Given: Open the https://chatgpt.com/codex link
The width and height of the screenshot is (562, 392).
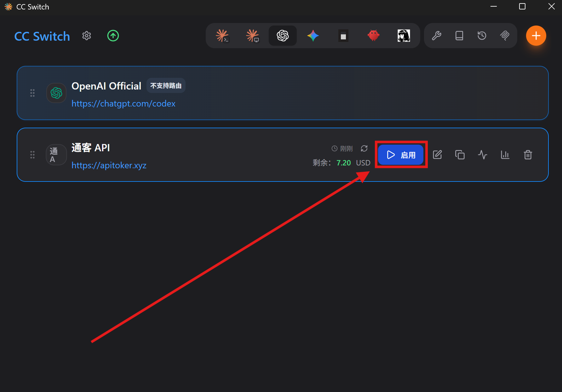Looking at the screenshot, I should pos(123,104).
